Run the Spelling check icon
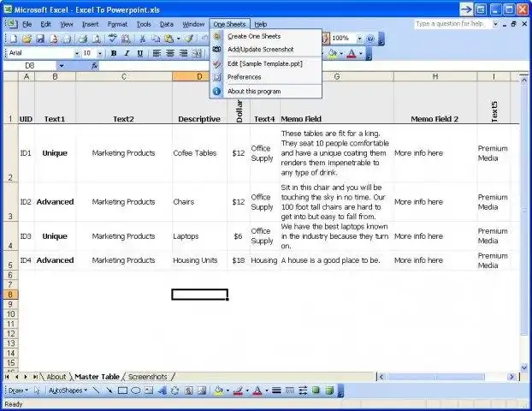 coord(112,39)
